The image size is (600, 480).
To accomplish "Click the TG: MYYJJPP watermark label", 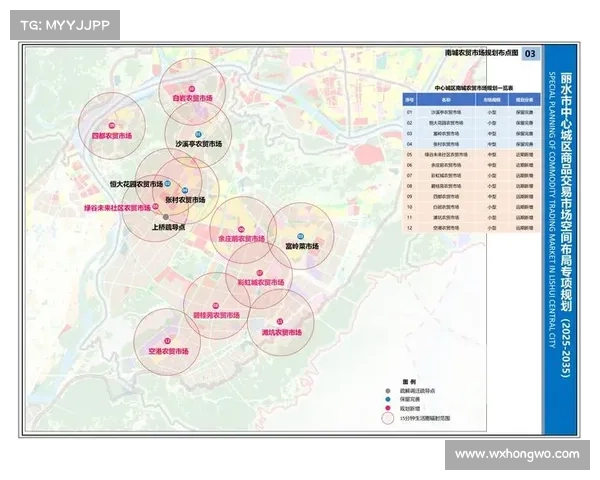I will tap(64, 24).
